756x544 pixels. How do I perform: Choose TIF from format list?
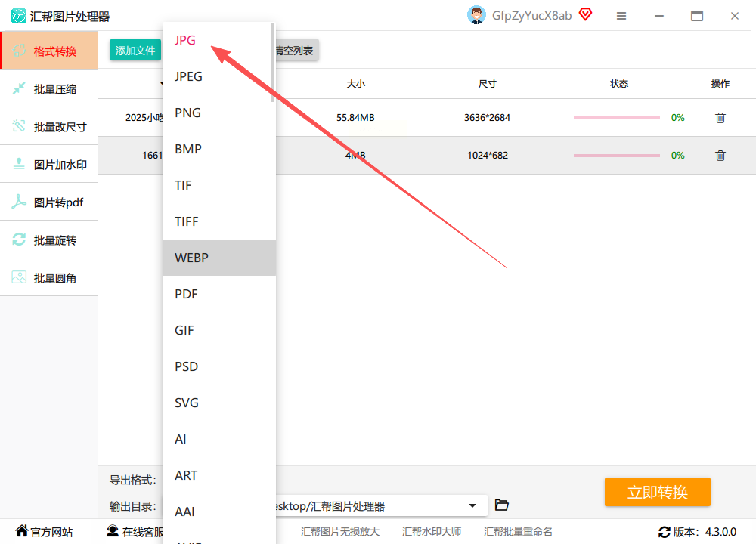tap(219, 185)
